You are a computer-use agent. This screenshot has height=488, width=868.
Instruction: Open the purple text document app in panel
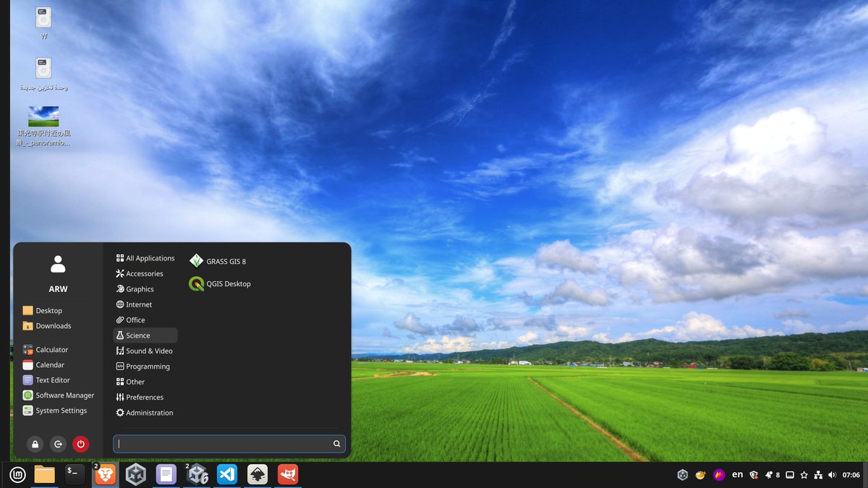coord(166,475)
